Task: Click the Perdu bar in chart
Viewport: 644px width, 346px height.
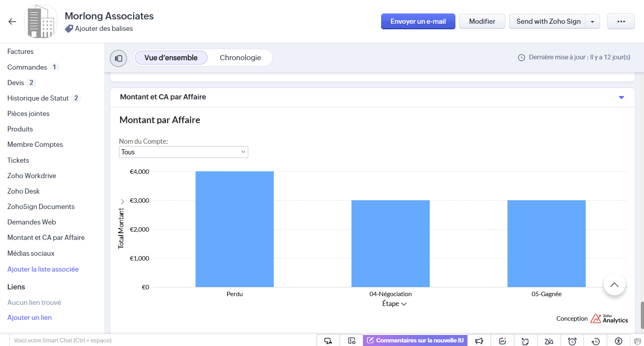Action: click(x=234, y=229)
